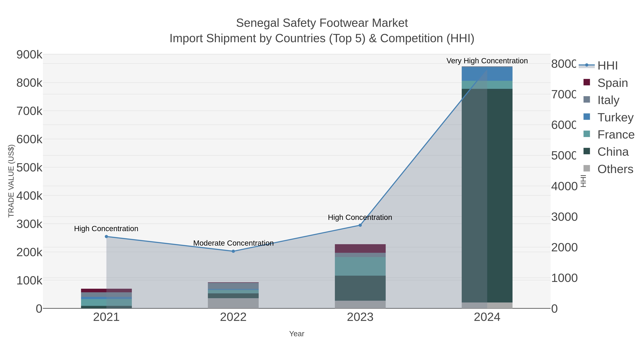Click the 100k y-axis tick label
Viewport: 644px width, 362px height.
coord(29,280)
